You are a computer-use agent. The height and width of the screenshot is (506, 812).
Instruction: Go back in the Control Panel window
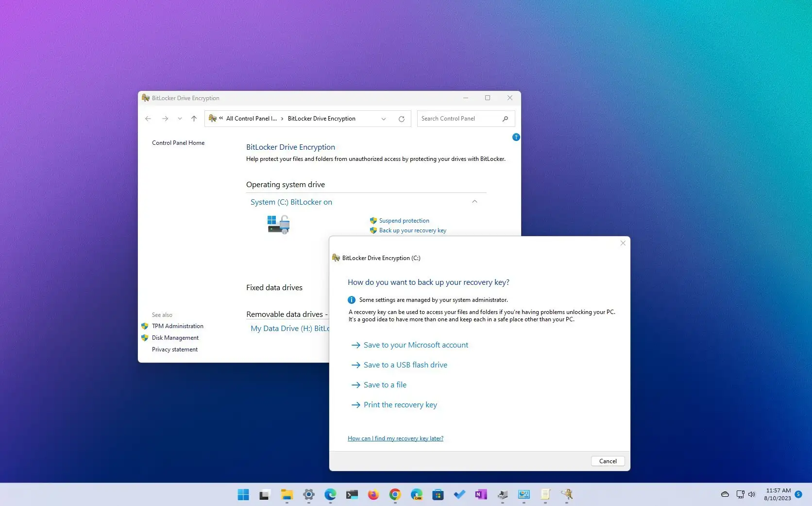(148, 119)
